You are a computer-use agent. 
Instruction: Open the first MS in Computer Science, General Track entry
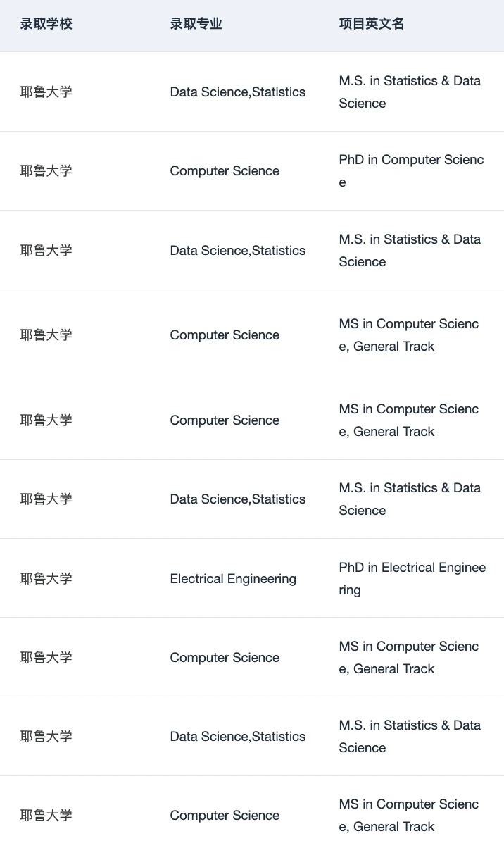coord(408,335)
